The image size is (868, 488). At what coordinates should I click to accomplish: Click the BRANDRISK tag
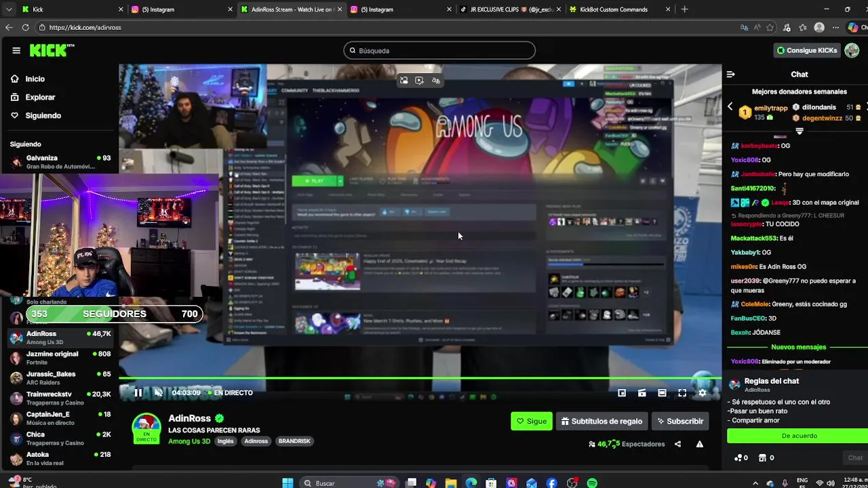(x=294, y=441)
